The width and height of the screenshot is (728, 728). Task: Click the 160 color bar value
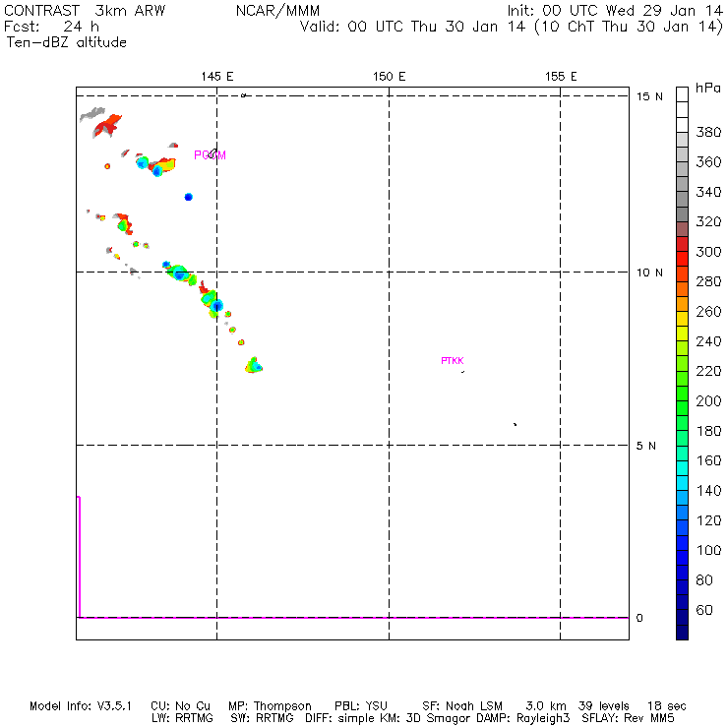[708, 460]
